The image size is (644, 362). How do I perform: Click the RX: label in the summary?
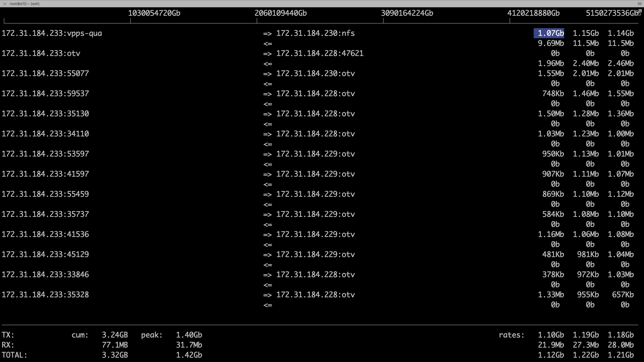coord(8,345)
